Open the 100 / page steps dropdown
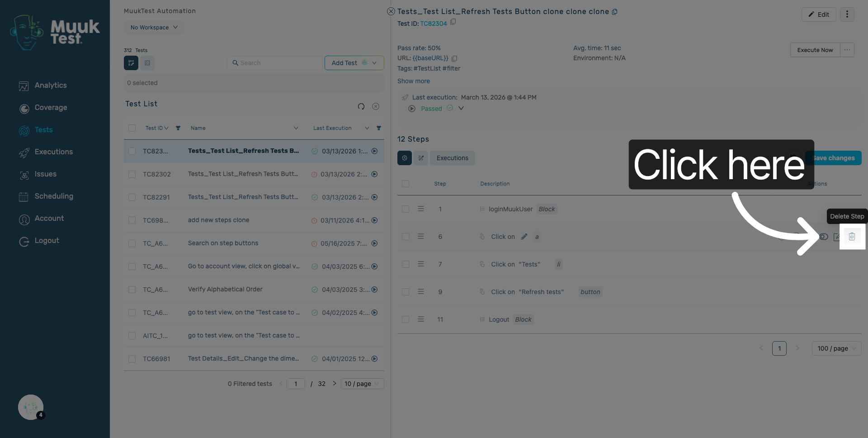Image resolution: width=868 pixels, height=438 pixels. coord(837,348)
